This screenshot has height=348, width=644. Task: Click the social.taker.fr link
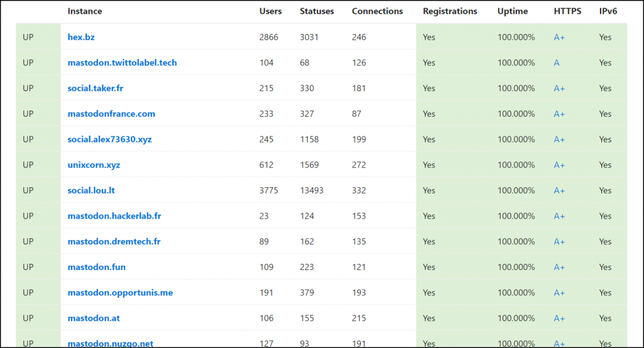96,89
